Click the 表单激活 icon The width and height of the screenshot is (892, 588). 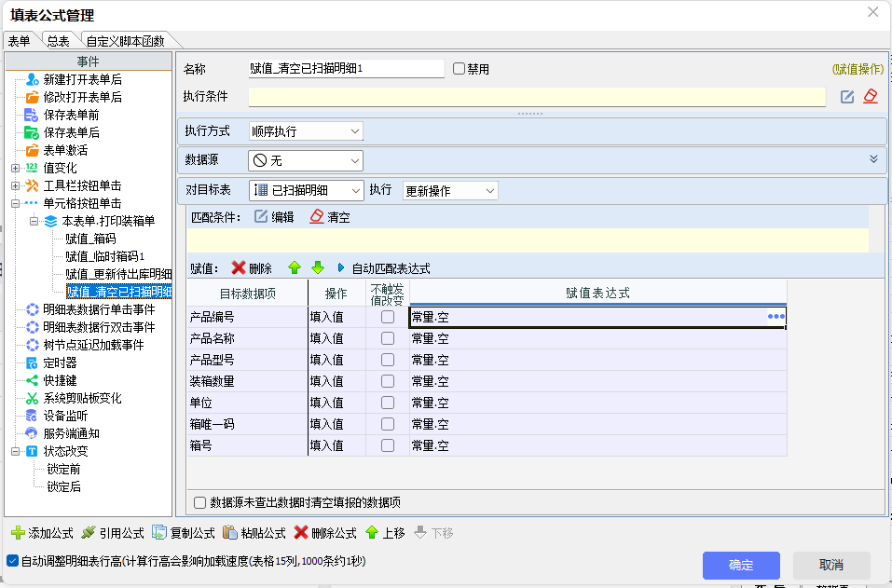[33, 150]
